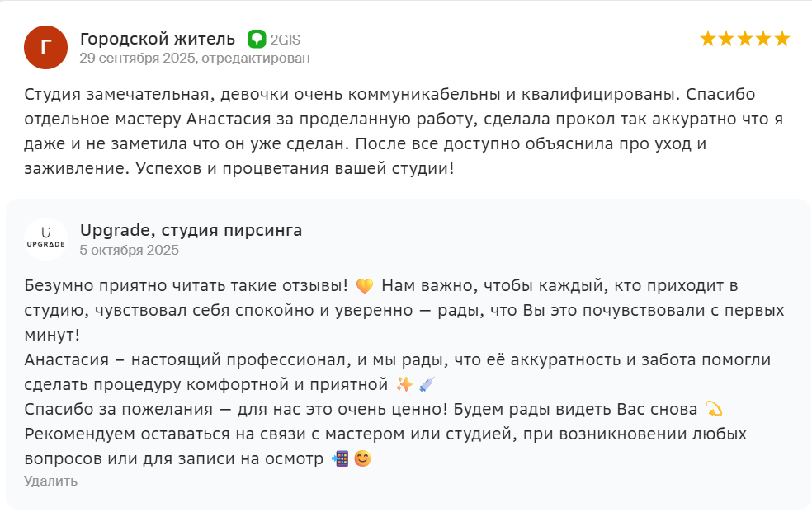Open the "Городской житель" reviewer profile
The height and width of the screenshot is (512, 812).
[158, 39]
